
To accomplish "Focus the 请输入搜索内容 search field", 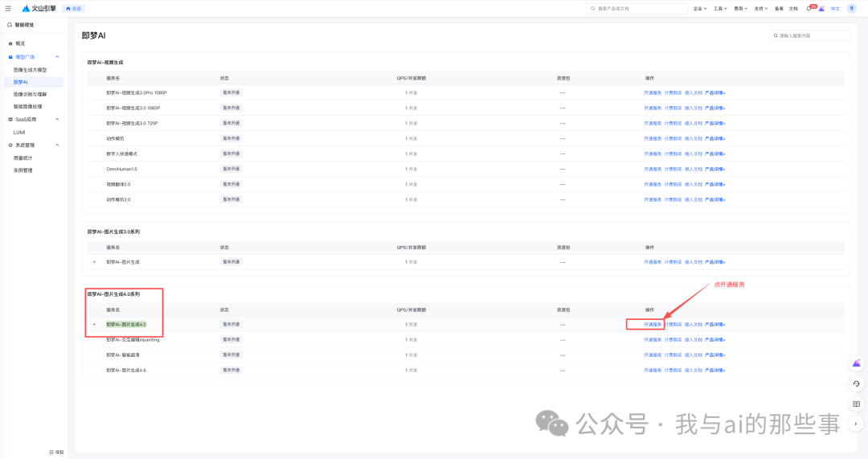I will (809, 35).
